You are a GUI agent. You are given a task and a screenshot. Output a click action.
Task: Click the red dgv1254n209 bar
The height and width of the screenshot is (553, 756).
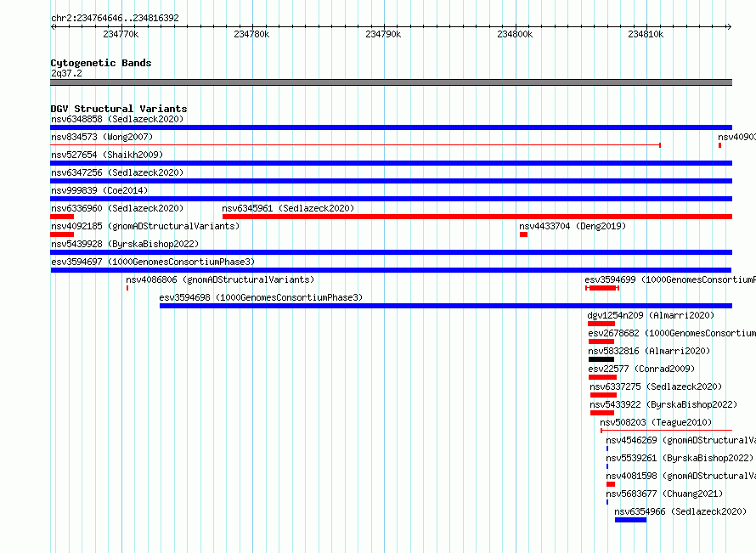point(601,324)
